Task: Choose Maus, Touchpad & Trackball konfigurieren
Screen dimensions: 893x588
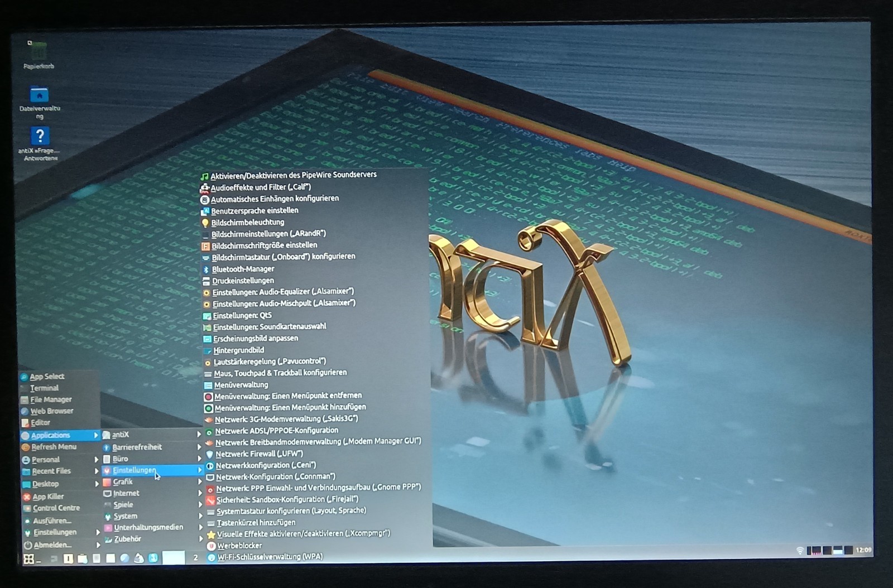Action: click(280, 373)
